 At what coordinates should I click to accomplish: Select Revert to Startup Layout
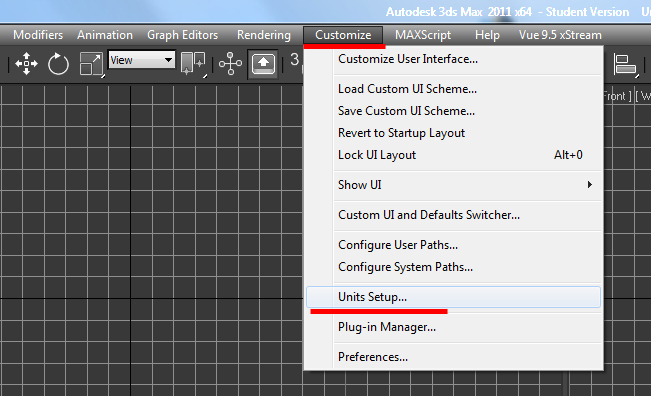453,133
